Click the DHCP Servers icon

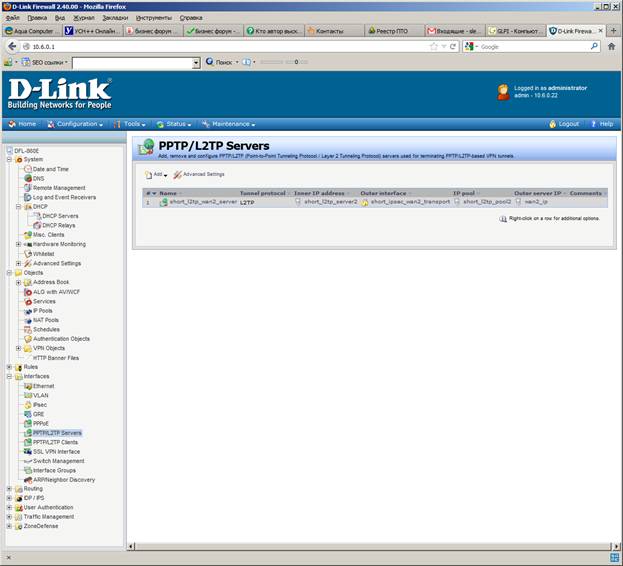coord(37,216)
